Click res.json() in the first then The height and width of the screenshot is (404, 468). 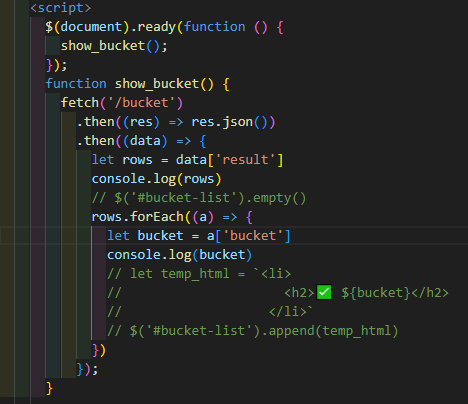point(229,122)
